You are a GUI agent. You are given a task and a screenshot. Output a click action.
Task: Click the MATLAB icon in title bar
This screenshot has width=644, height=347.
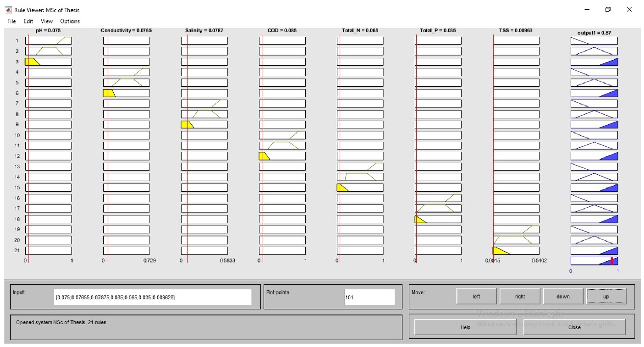point(8,10)
